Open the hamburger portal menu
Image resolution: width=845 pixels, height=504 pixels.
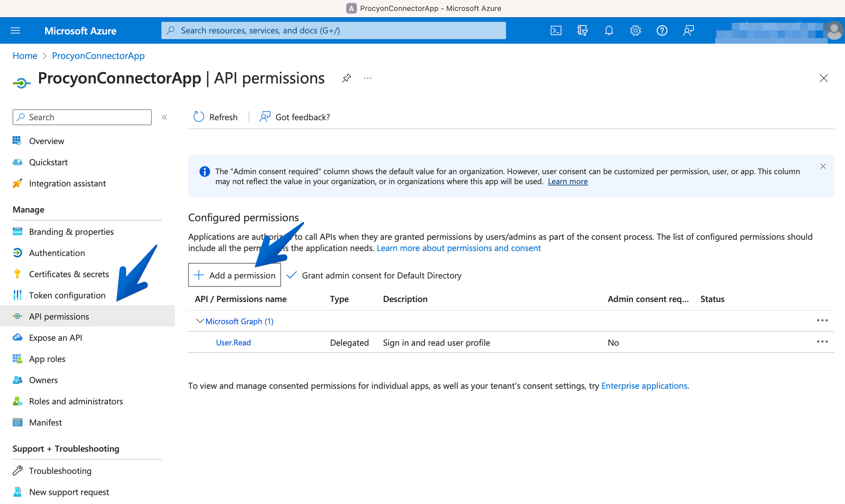tap(15, 30)
